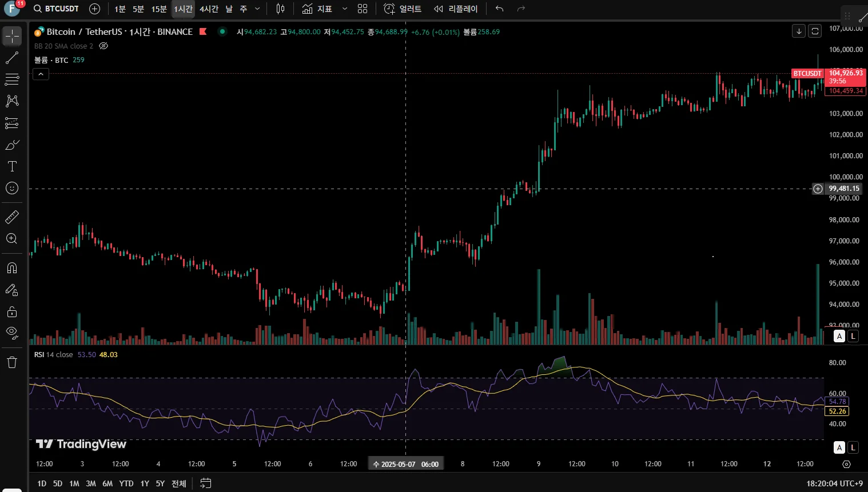868x492 pixels.
Task: Select the text annotation tool
Action: tap(12, 166)
